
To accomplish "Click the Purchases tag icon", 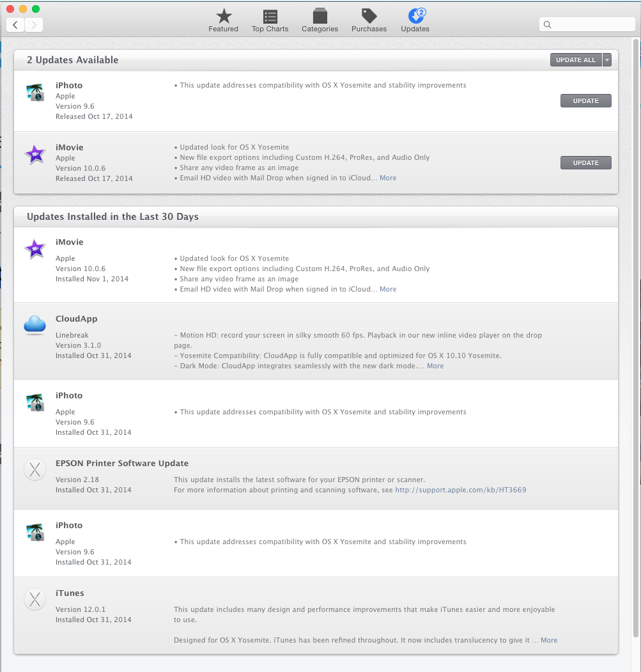I will coord(369,16).
